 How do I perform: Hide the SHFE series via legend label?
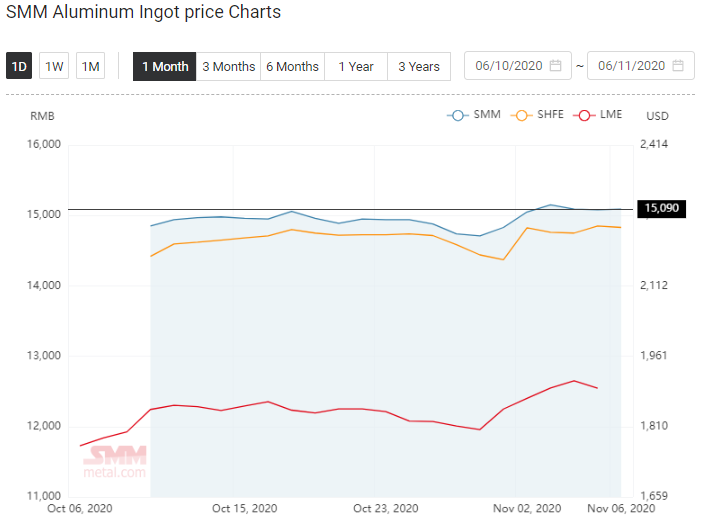[x=551, y=114]
